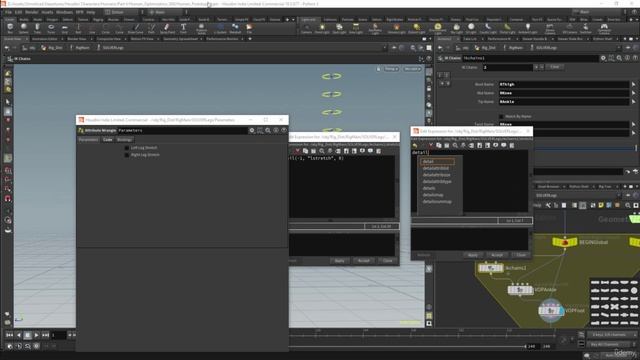640x360 pixels.
Task: Select the File shelf tool
Action: point(249,28)
